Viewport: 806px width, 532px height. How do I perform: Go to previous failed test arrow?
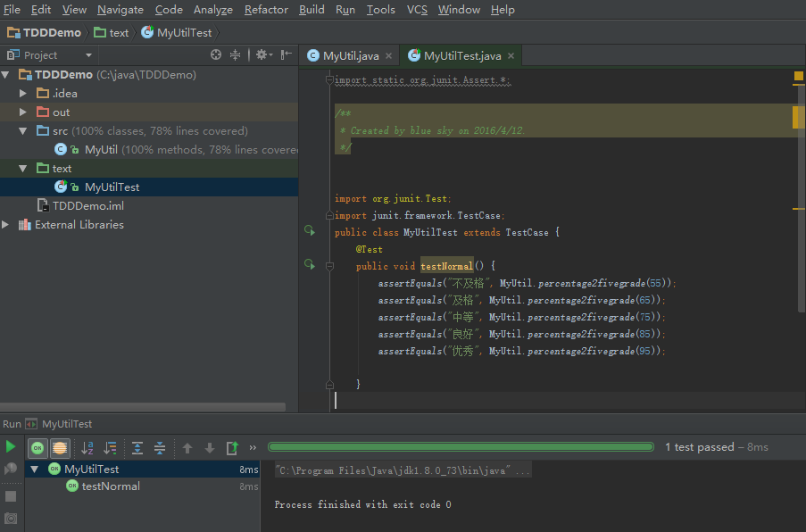pyautogui.click(x=187, y=448)
